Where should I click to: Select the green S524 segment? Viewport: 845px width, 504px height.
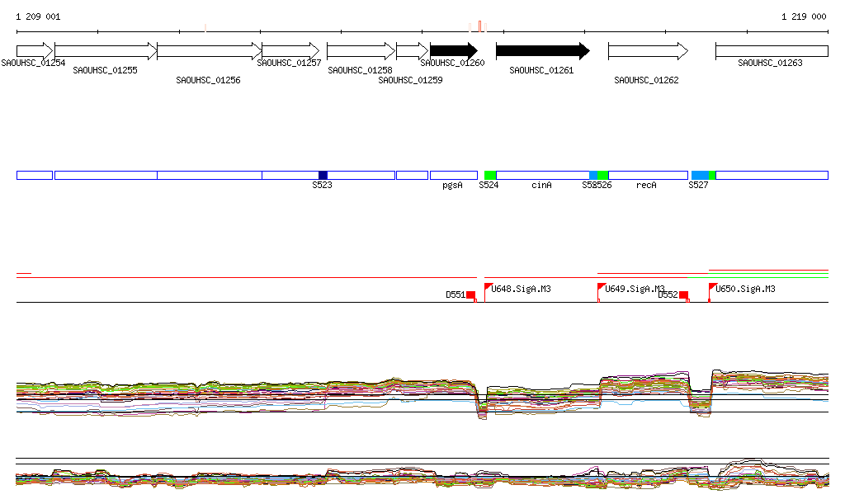490,175
